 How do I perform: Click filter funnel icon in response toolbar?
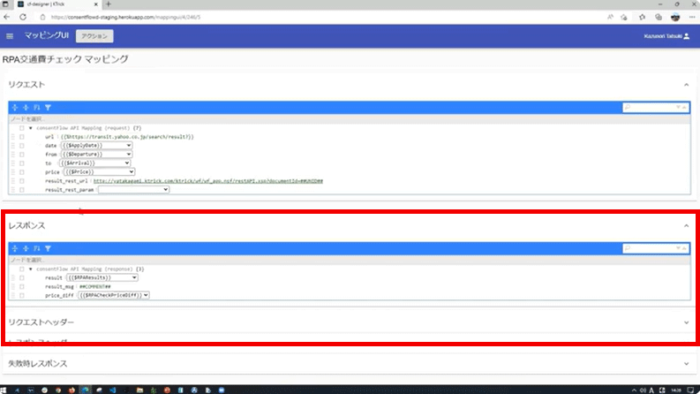click(x=48, y=249)
